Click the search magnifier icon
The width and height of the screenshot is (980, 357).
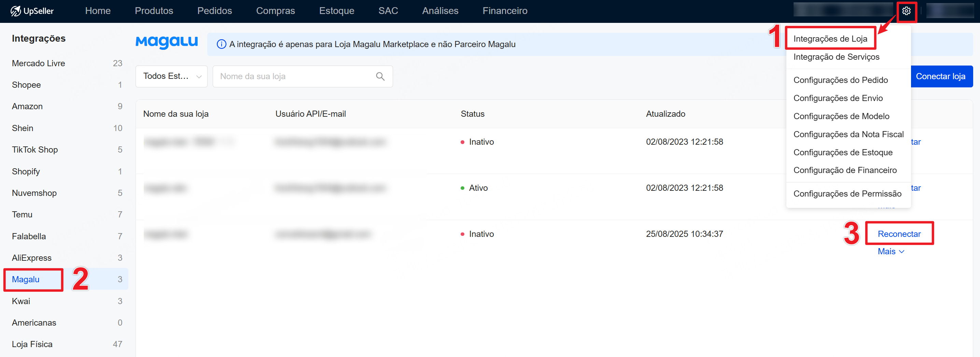click(x=380, y=76)
